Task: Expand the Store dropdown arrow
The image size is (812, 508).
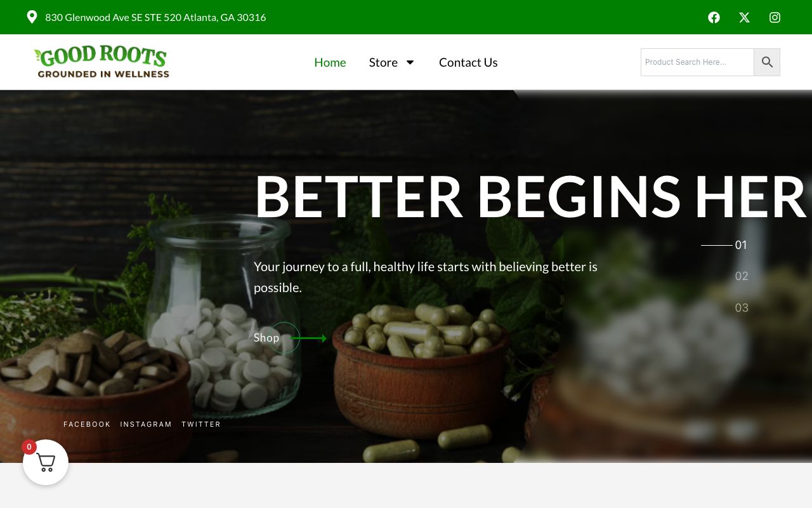Action: pyautogui.click(x=410, y=62)
